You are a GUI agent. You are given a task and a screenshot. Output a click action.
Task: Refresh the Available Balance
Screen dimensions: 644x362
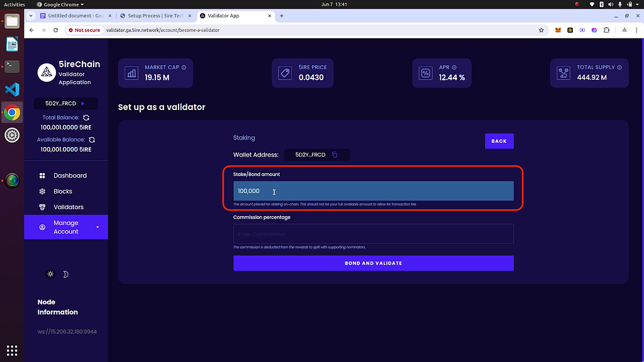[92, 140]
